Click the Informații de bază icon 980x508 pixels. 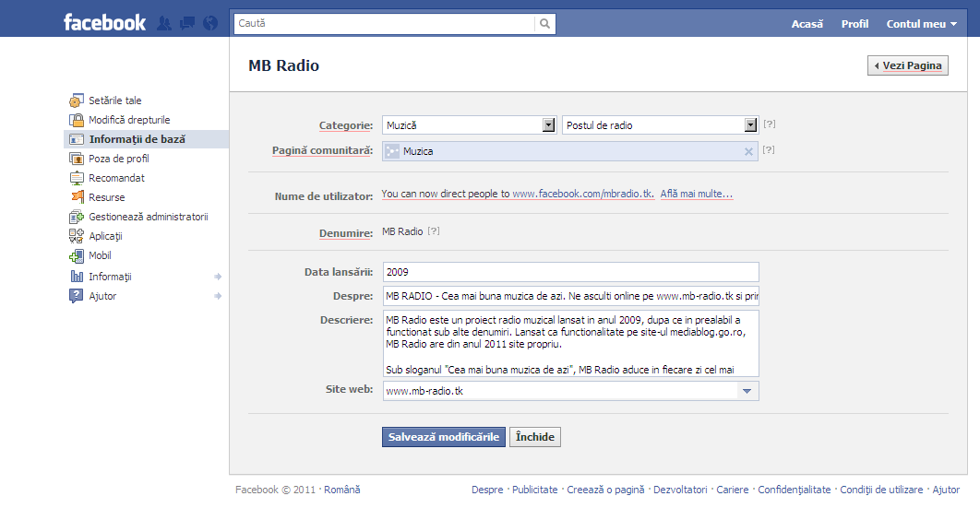[77, 139]
